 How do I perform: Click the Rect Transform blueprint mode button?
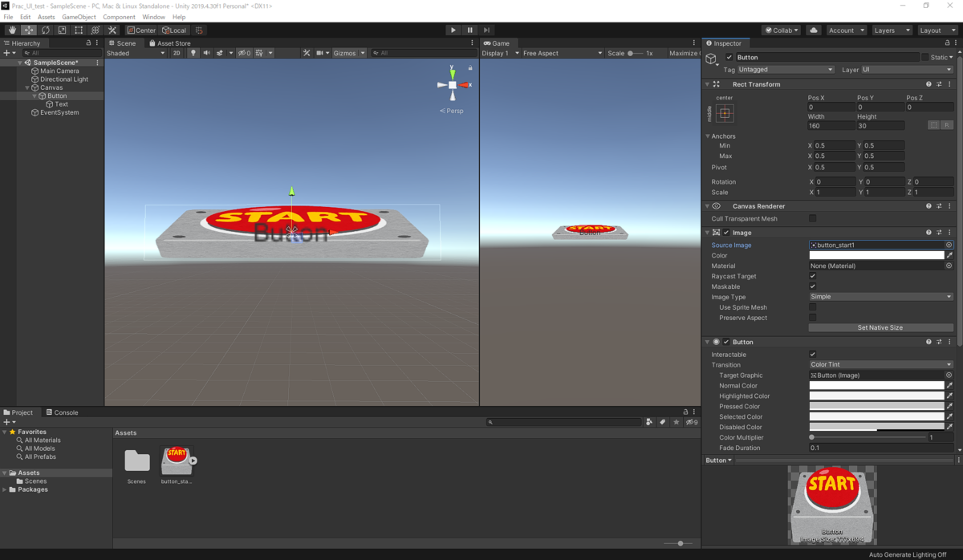click(933, 125)
